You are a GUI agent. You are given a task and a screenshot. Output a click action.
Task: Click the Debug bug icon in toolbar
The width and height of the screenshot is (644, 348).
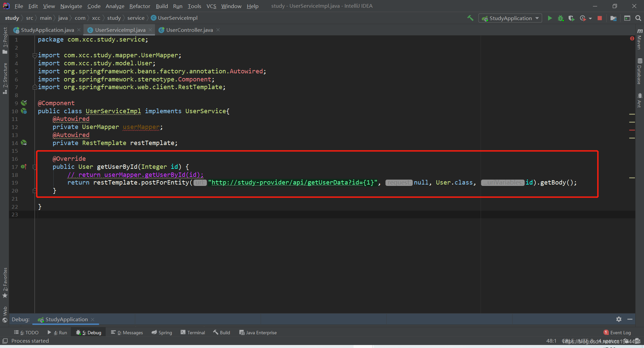click(x=560, y=18)
